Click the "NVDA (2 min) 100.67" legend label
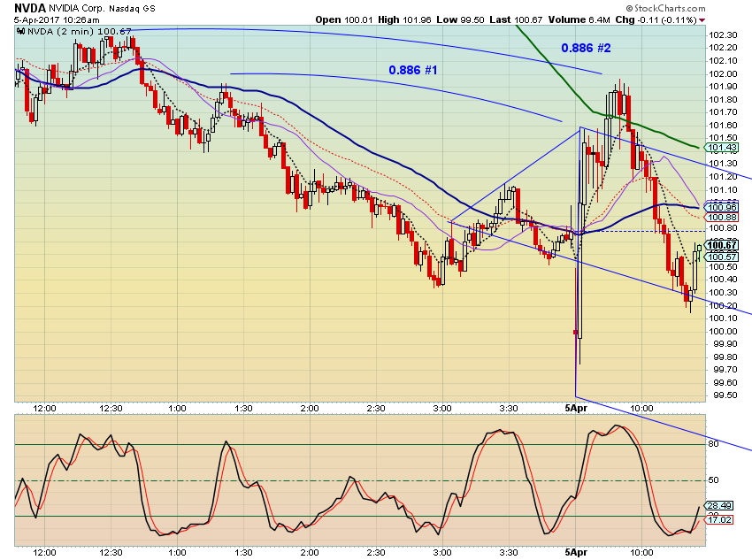Viewport: 752px width, 560px height. click(79, 31)
